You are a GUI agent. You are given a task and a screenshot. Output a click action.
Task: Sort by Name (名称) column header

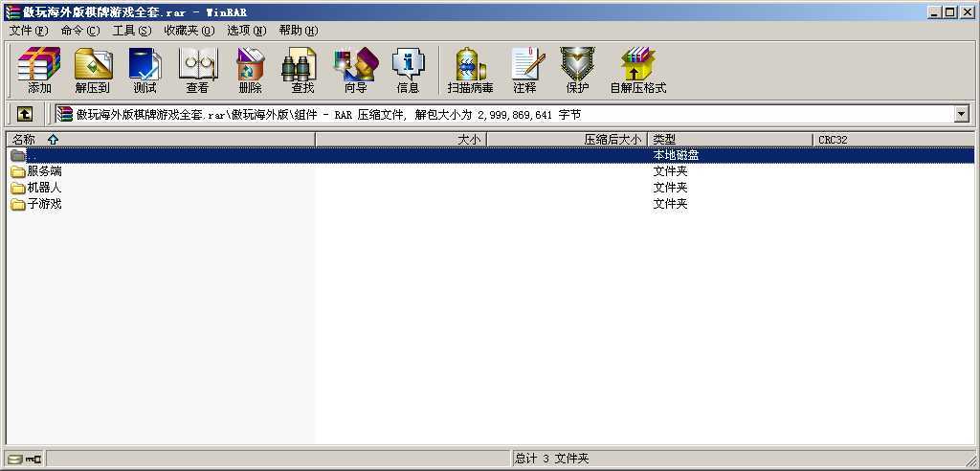(x=161, y=140)
